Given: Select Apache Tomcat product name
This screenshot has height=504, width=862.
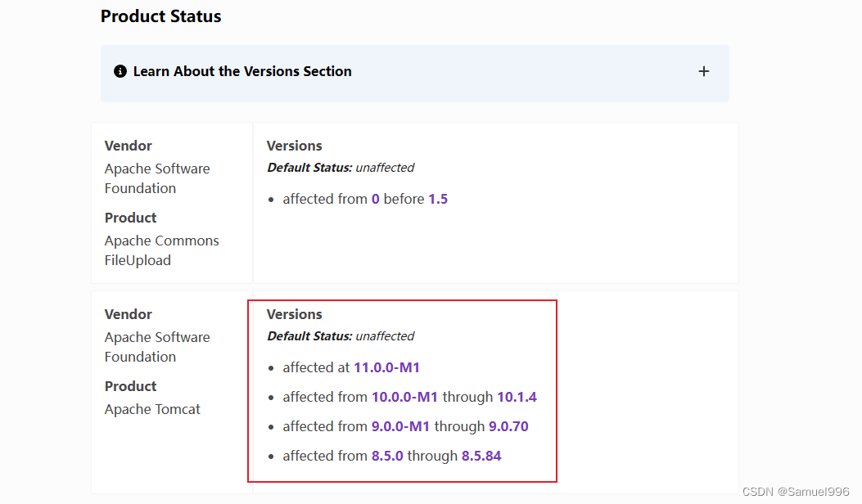Looking at the screenshot, I should [x=152, y=409].
